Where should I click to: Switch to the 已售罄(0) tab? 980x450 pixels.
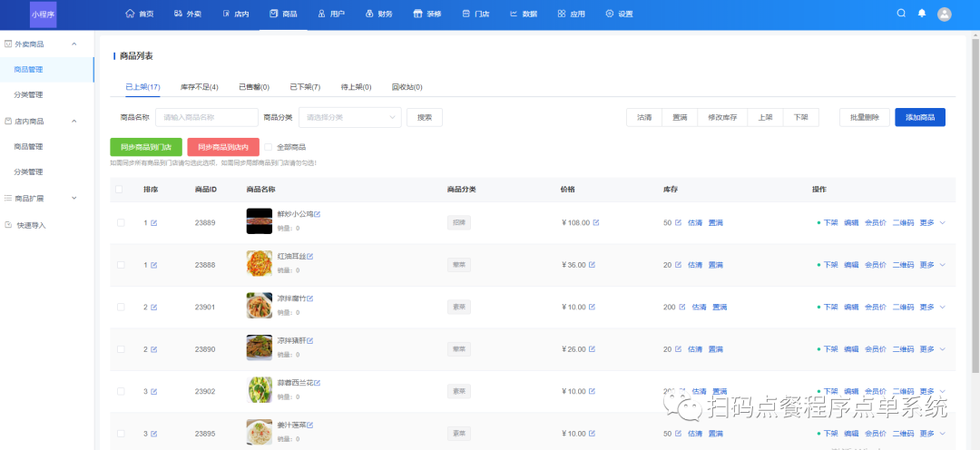[x=254, y=87]
